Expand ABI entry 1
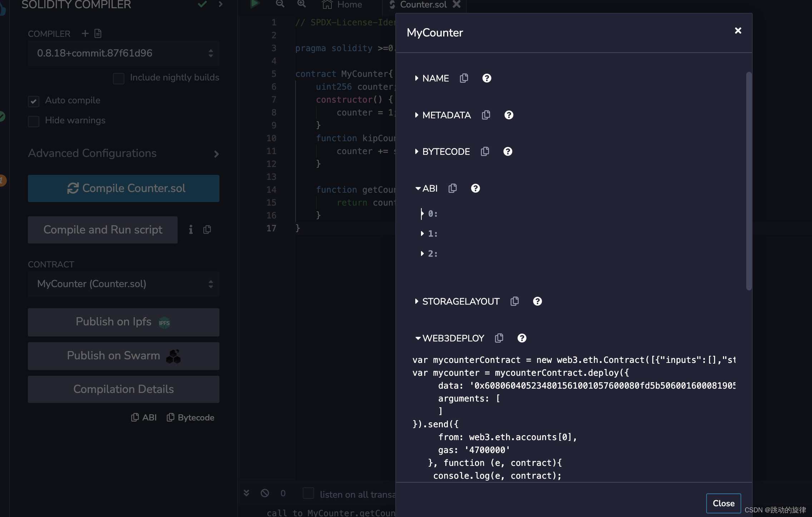812x517 pixels. [x=422, y=234]
